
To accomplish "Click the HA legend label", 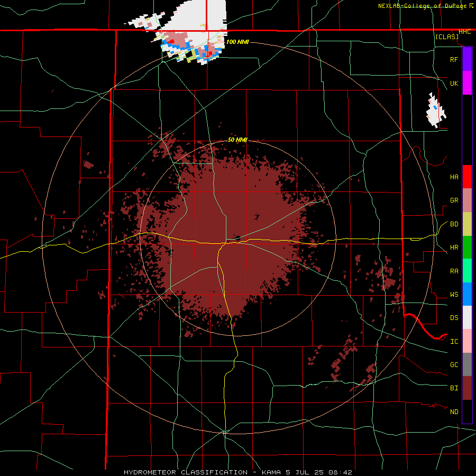I will pos(454,177).
